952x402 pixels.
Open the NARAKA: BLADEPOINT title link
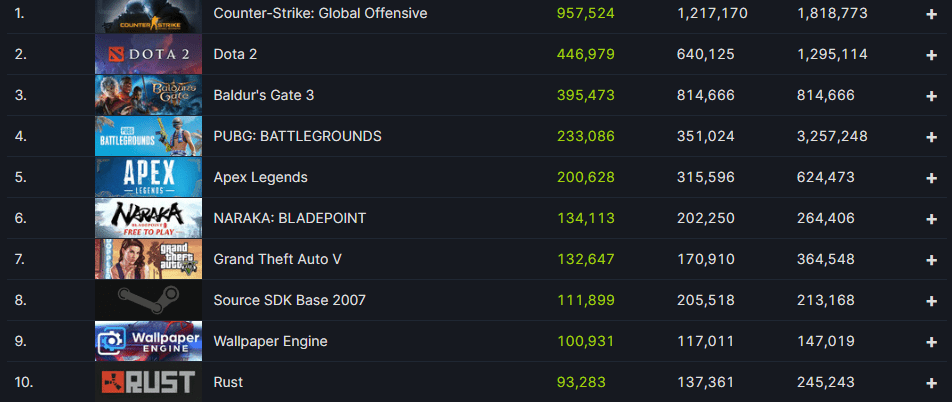[x=290, y=218]
